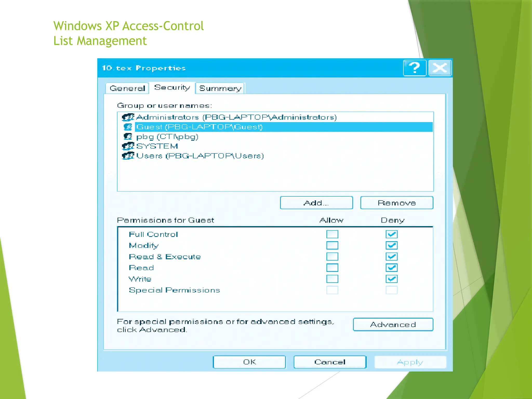
Task: Click the greyed-out Apply button
Action: pyautogui.click(x=410, y=362)
